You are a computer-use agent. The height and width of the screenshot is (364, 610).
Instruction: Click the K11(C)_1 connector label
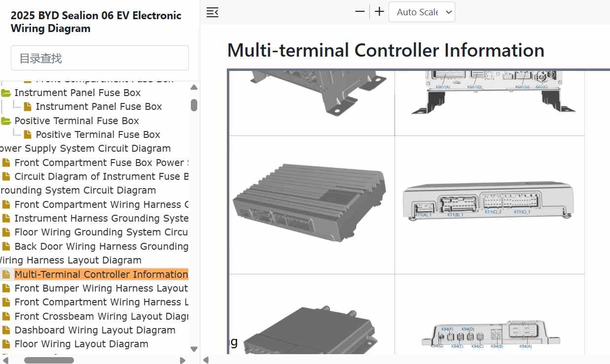522,212
